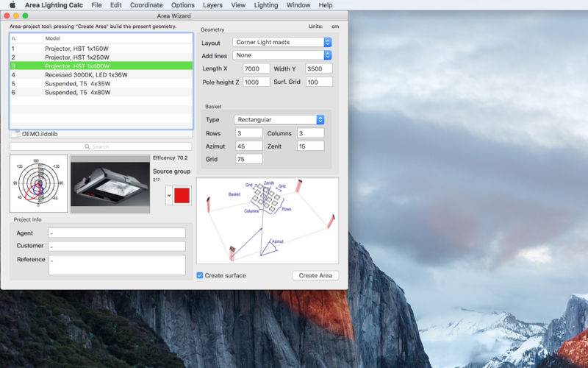This screenshot has height=368, width=588.
Task: Click the geometry layout preview diagram
Action: tap(267, 220)
